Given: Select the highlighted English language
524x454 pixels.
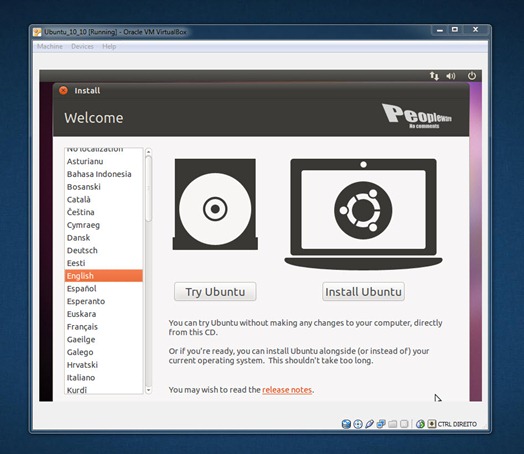Looking at the screenshot, I should (104, 276).
